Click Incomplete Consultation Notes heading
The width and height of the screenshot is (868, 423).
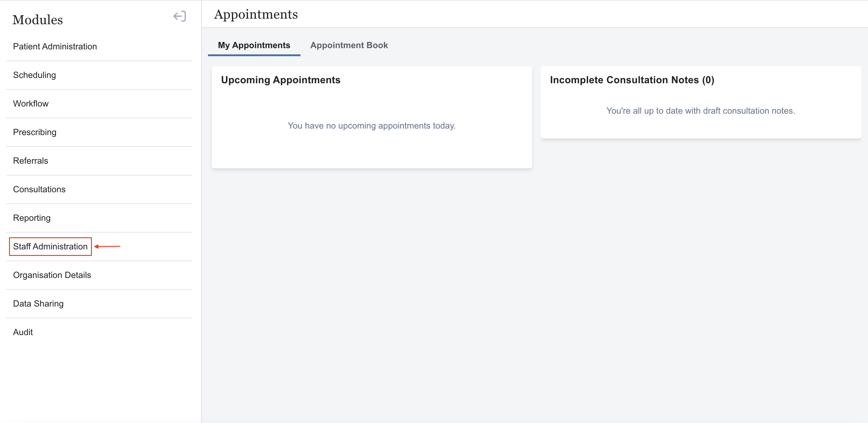click(x=632, y=80)
